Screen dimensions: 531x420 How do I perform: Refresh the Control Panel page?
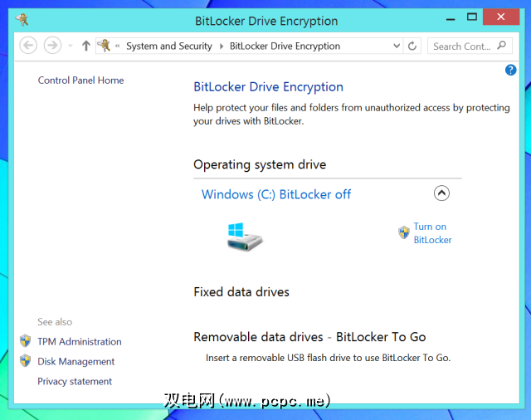[x=412, y=46]
